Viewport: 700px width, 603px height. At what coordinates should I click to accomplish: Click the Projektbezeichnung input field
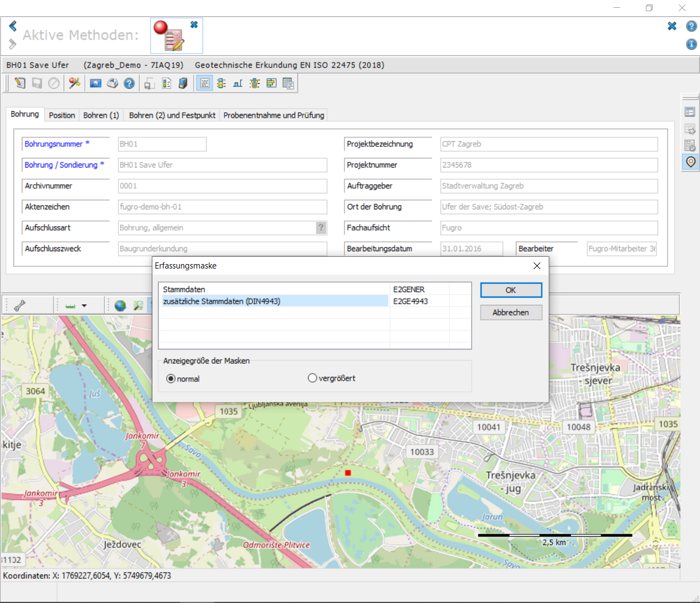click(x=549, y=144)
